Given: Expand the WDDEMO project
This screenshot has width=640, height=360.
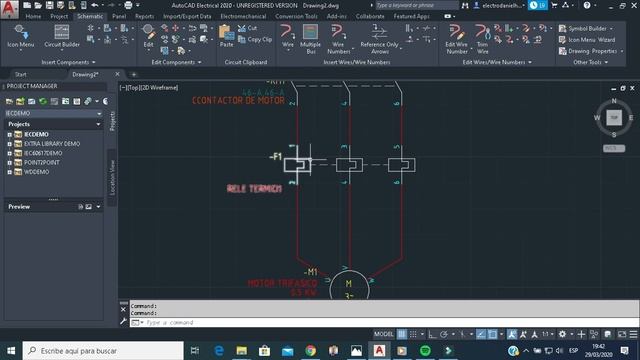Looking at the screenshot, I should click(x=9, y=172).
